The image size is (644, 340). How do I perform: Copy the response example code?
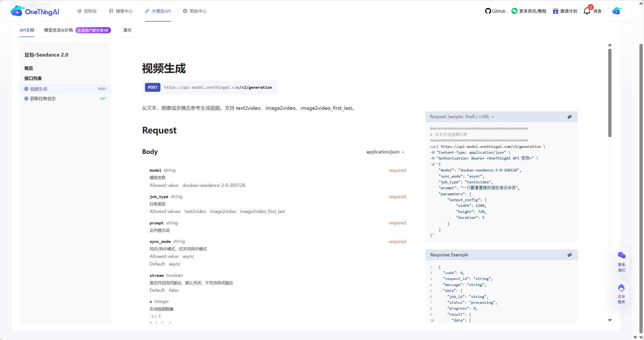click(x=570, y=255)
